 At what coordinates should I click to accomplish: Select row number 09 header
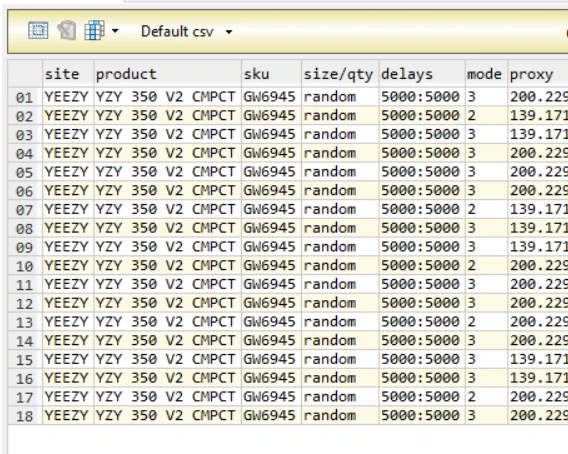(25, 247)
